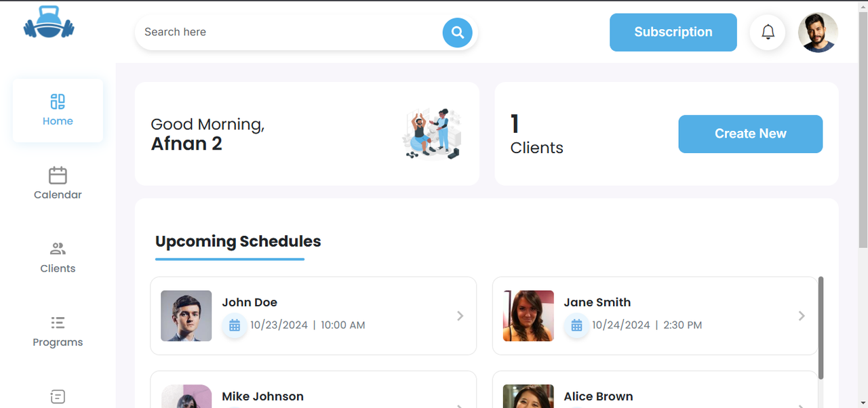This screenshot has height=408, width=868.
Task: Open Alice Brown's photo thumbnail
Action: tap(528, 396)
